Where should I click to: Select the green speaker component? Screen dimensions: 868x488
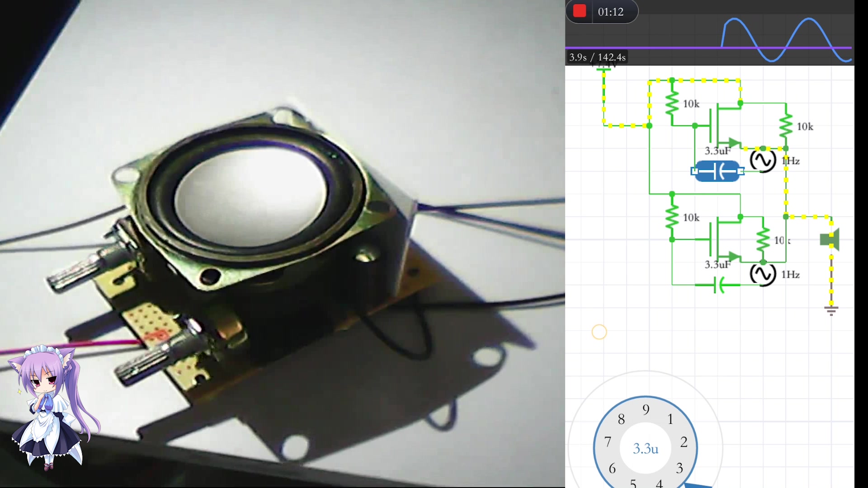830,239
